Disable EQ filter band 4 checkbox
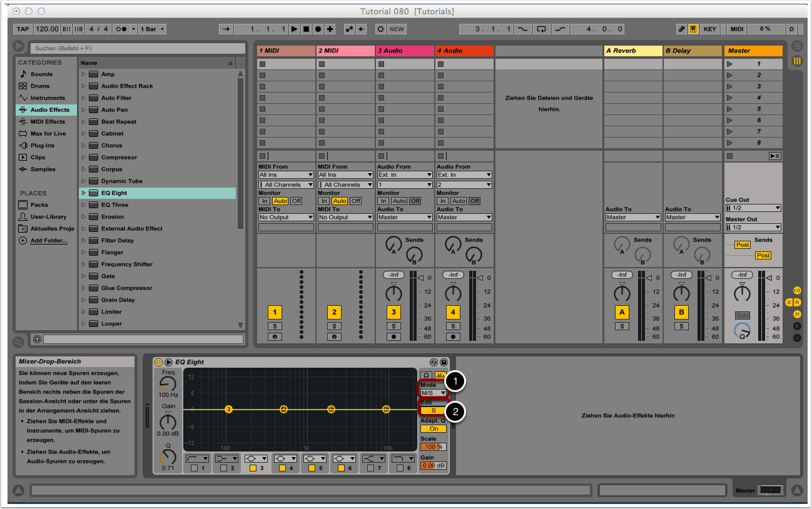Image resolution: width=812 pixels, height=509 pixels. pos(283,468)
